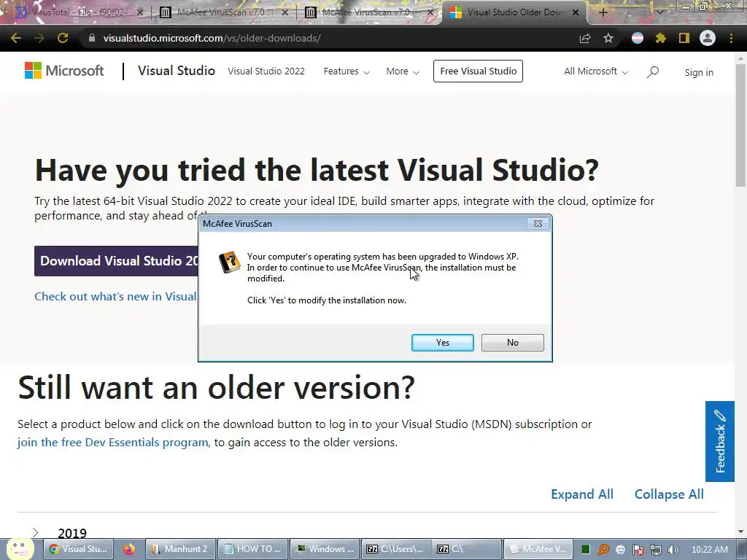
Task: Expand the More dropdown menu
Action: (x=403, y=71)
